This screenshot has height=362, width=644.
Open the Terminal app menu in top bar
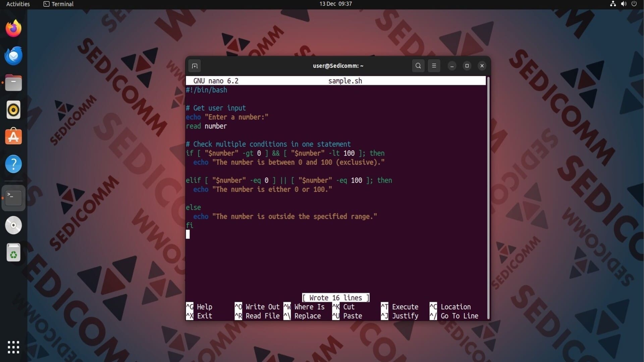tap(58, 4)
